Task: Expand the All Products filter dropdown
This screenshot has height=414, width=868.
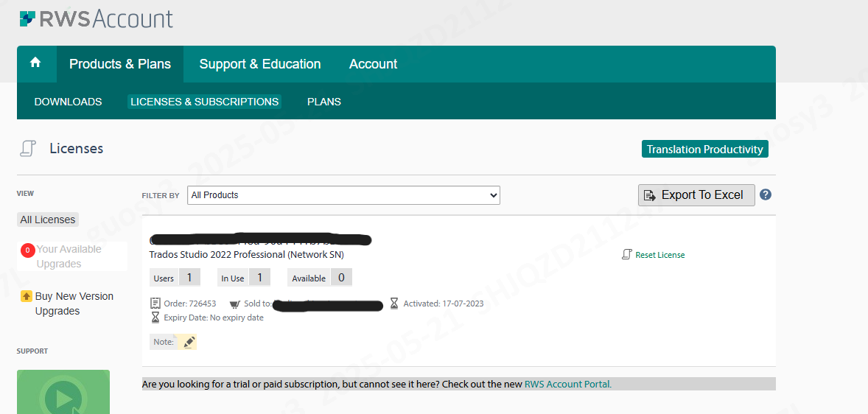Action: (344, 195)
